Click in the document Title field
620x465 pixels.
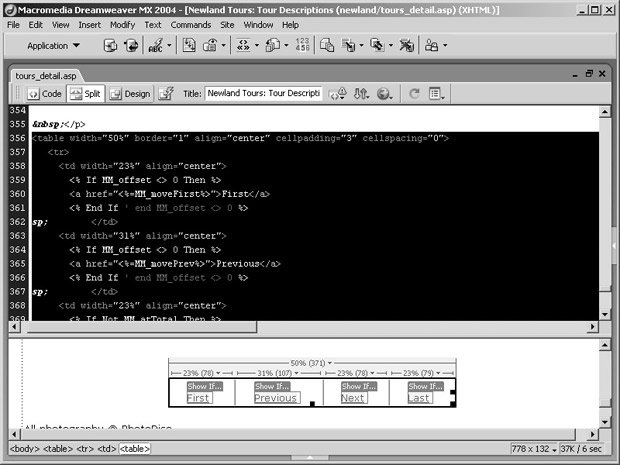[x=263, y=93]
